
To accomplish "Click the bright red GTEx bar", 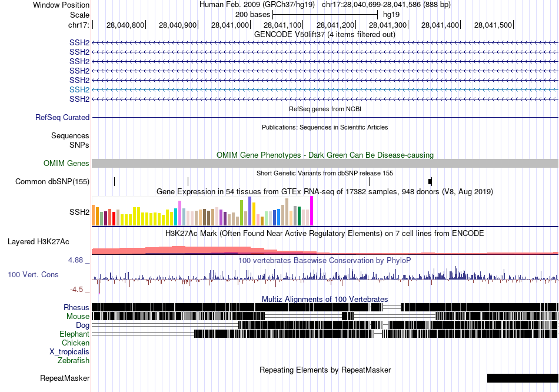I will (114, 218).
